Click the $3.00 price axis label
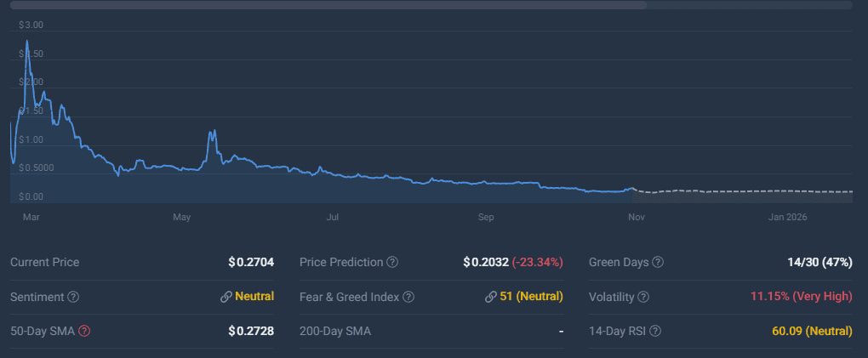 coord(31,26)
